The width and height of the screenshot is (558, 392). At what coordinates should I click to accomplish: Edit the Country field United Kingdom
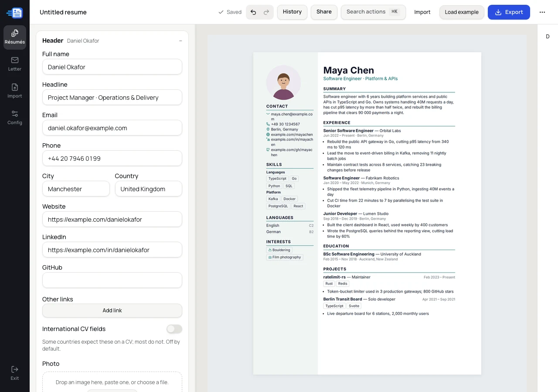click(x=149, y=189)
